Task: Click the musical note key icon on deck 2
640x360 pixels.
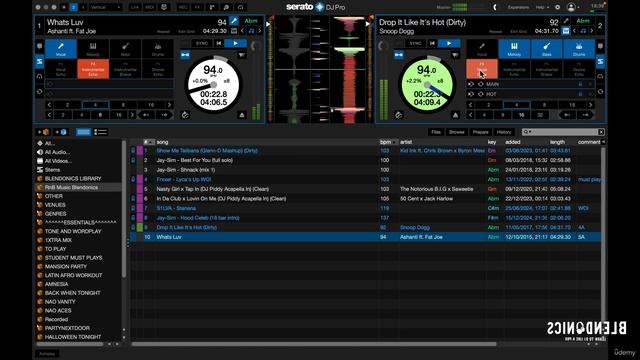Action: tap(583, 31)
